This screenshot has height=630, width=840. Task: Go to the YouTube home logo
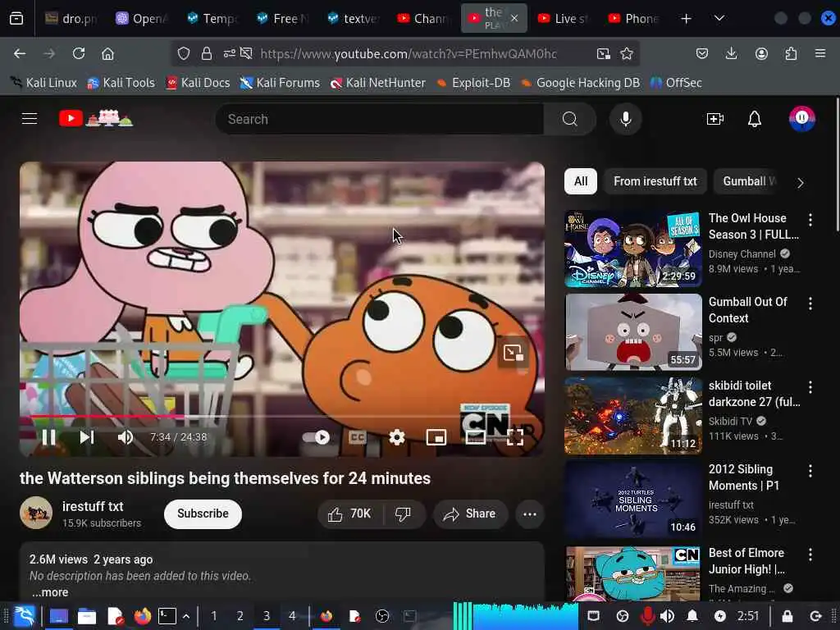[x=97, y=118]
